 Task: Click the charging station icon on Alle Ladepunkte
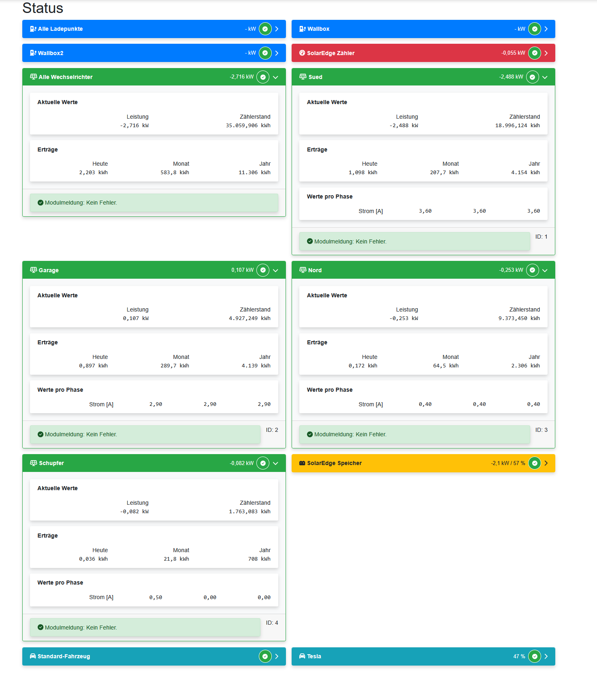tap(33, 29)
